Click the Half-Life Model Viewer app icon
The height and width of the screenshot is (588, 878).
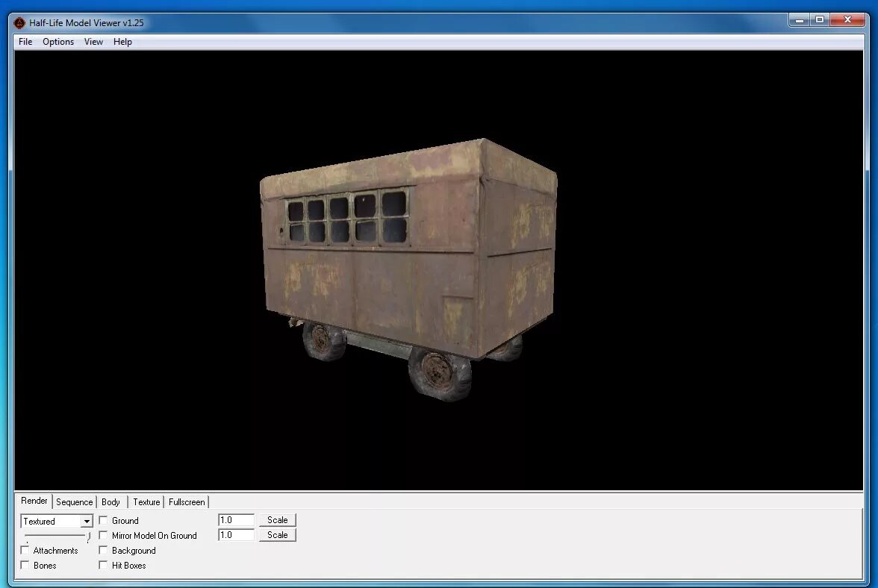19,23
